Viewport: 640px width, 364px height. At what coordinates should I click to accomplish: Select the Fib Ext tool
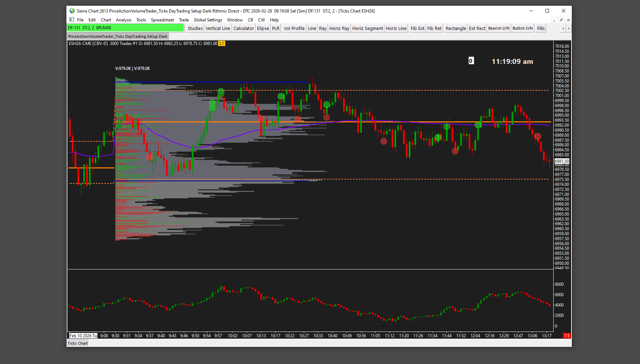pos(417,28)
